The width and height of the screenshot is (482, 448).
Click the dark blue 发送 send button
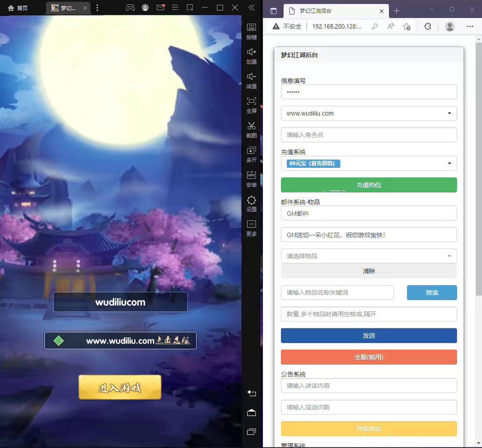[x=369, y=336]
